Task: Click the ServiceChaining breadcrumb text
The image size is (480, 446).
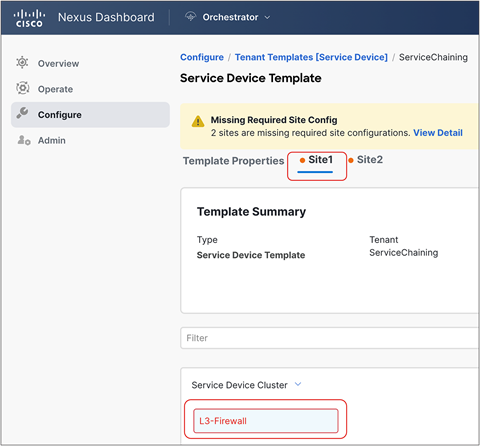Action: pos(433,57)
